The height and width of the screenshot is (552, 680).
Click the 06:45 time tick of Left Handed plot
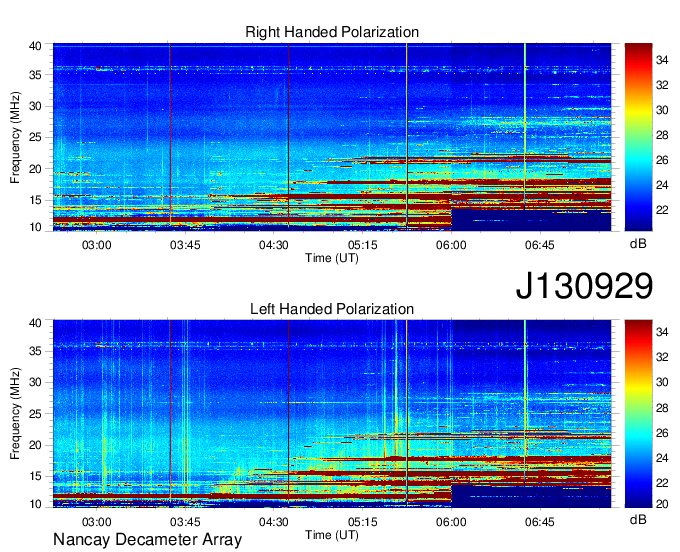coord(539,522)
